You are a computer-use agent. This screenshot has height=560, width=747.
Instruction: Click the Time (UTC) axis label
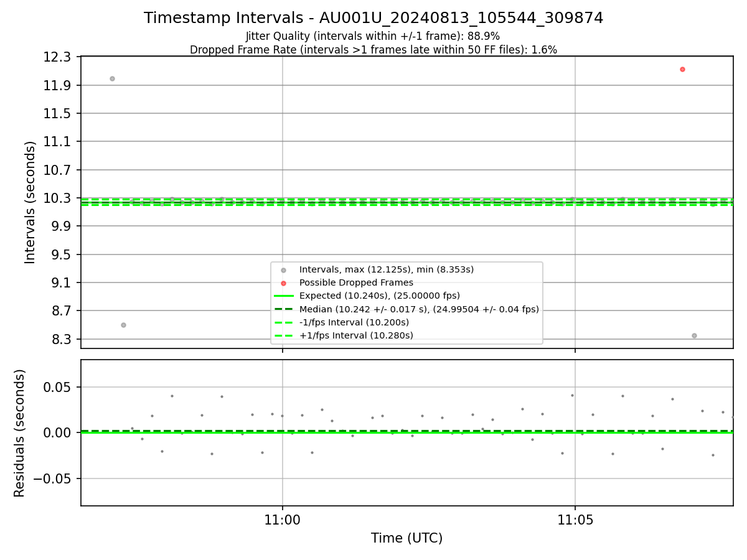click(407, 538)
